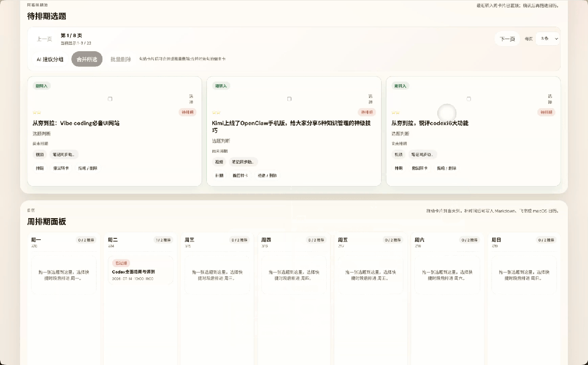Click the 0 / 2 推荐 badge under 周日
Image resolution: width=588 pixels, height=365 pixels.
coord(547,240)
